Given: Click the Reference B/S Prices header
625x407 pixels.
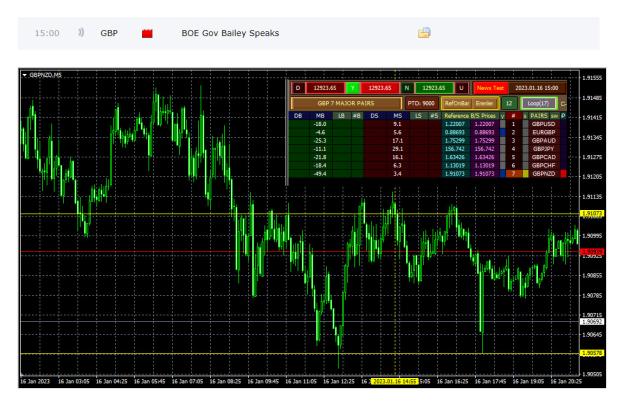Looking at the screenshot, I should [x=470, y=116].
